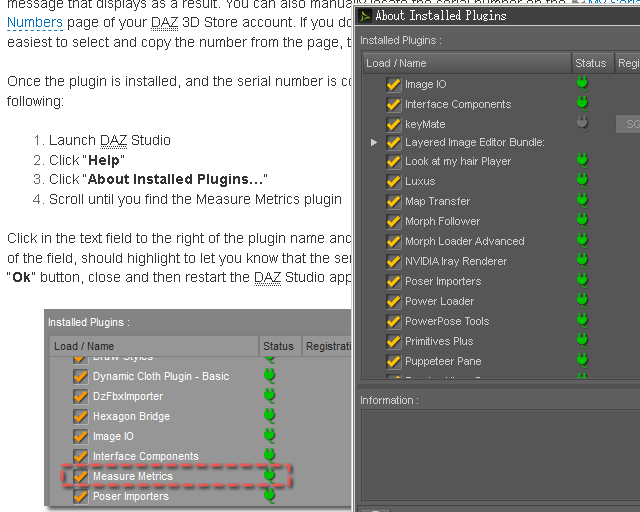The image size is (640, 512).
Task: Toggle the Luxus plugin checkbox
Action: coord(393,182)
